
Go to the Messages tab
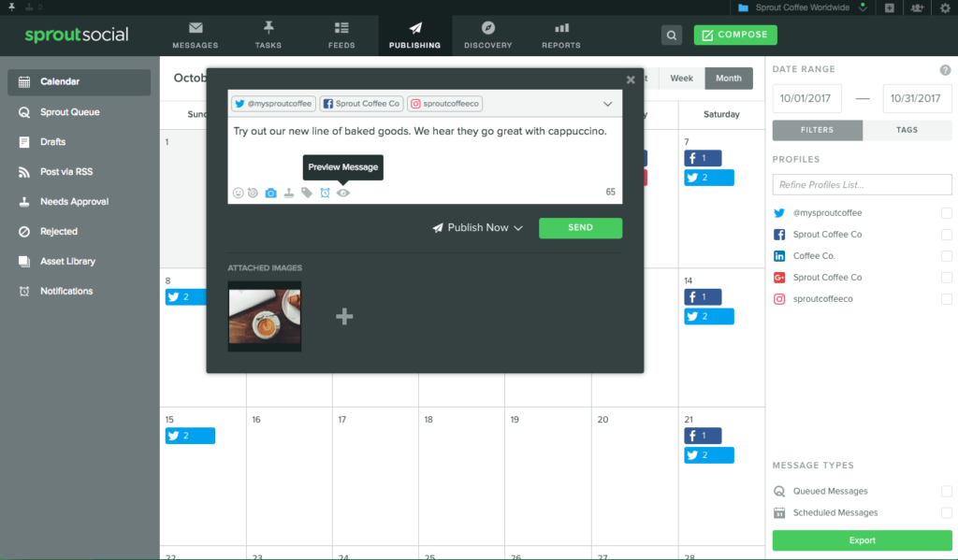pos(196,36)
